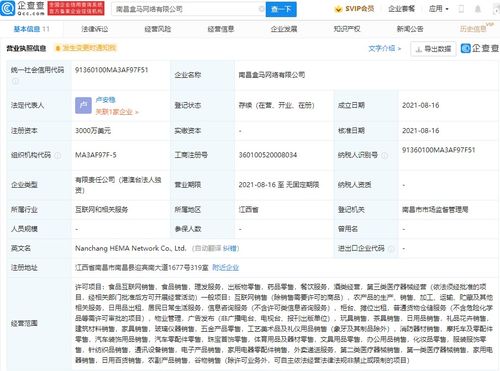
Task: Click the 导出数据 export button
Action: pyautogui.click(x=433, y=49)
